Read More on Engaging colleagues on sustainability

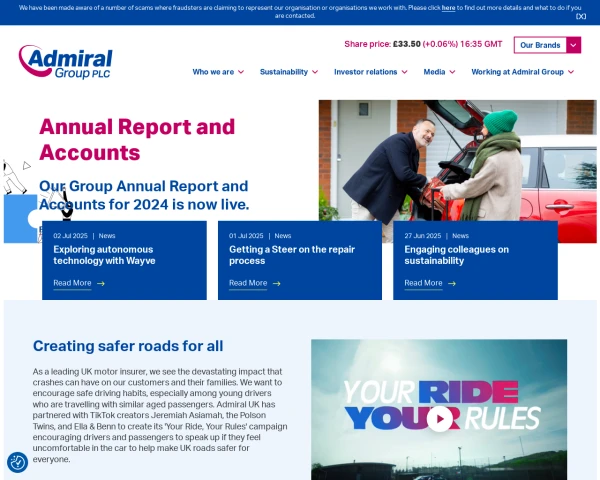(423, 283)
